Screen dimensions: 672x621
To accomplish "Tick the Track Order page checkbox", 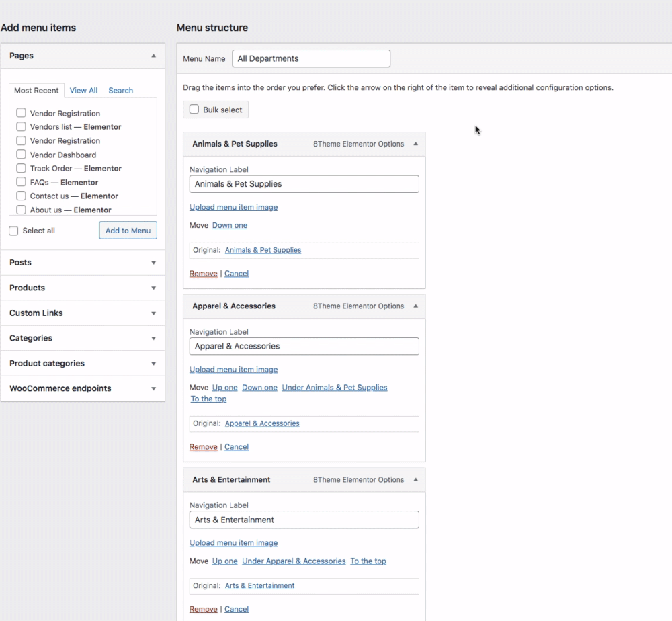I will pyautogui.click(x=22, y=168).
